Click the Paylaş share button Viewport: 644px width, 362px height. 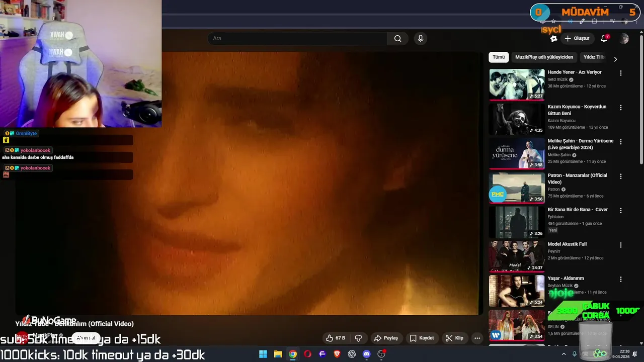pos(386,338)
